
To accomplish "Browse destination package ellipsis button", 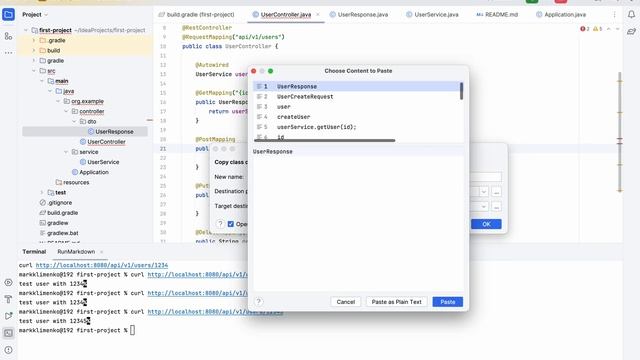I will click(x=496, y=192).
